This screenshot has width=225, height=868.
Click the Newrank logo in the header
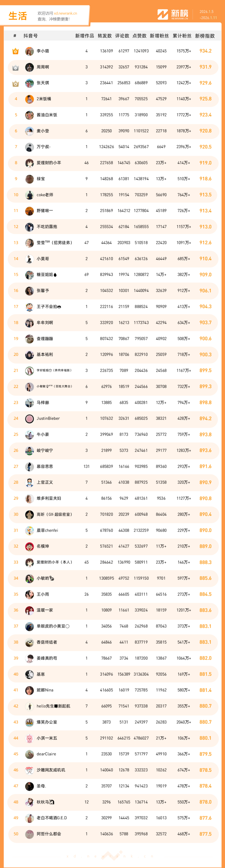tap(173, 14)
